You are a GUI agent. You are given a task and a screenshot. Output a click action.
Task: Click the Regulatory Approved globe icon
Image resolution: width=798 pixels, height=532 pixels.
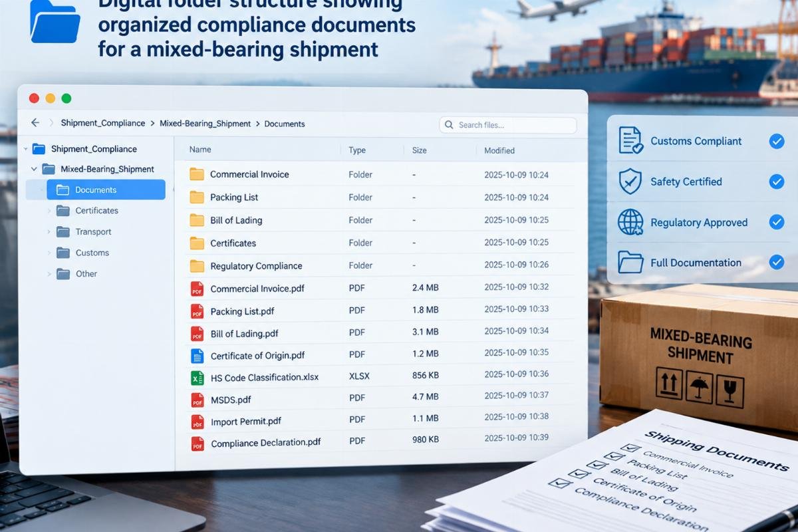(x=630, y=222)
